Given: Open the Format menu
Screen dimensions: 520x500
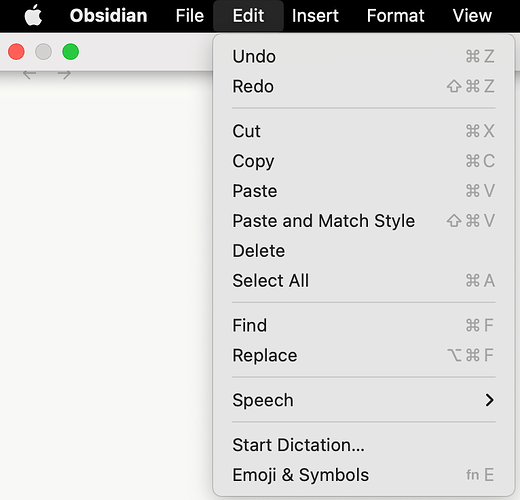Looking at the screenshot, I should [396, 16].
